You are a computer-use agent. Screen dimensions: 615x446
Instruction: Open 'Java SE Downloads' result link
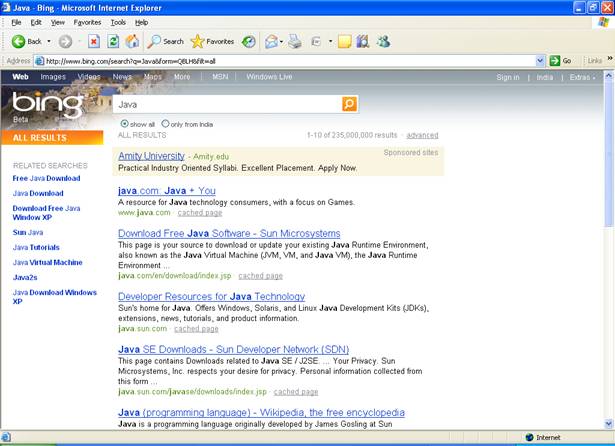pos(233,349)
